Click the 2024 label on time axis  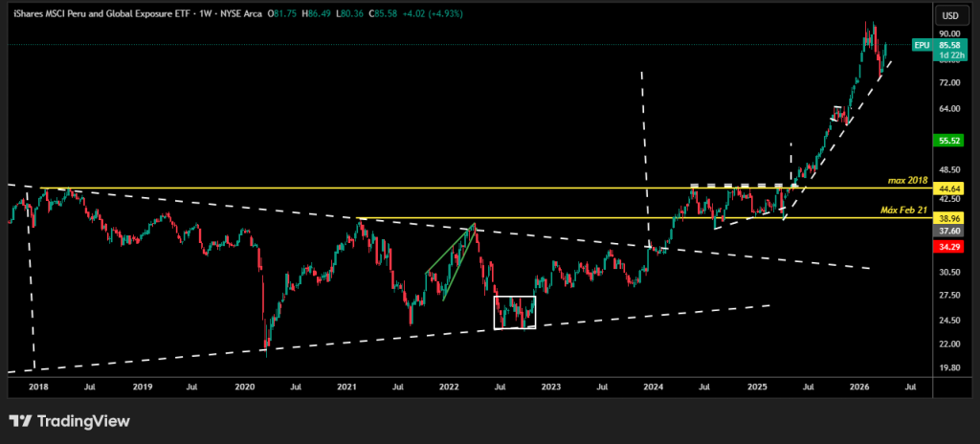(654, 387)
